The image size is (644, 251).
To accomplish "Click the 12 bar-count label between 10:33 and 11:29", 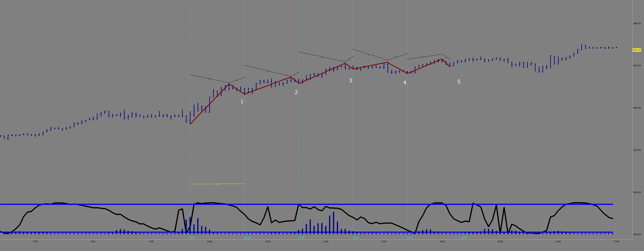I will 268,71.
